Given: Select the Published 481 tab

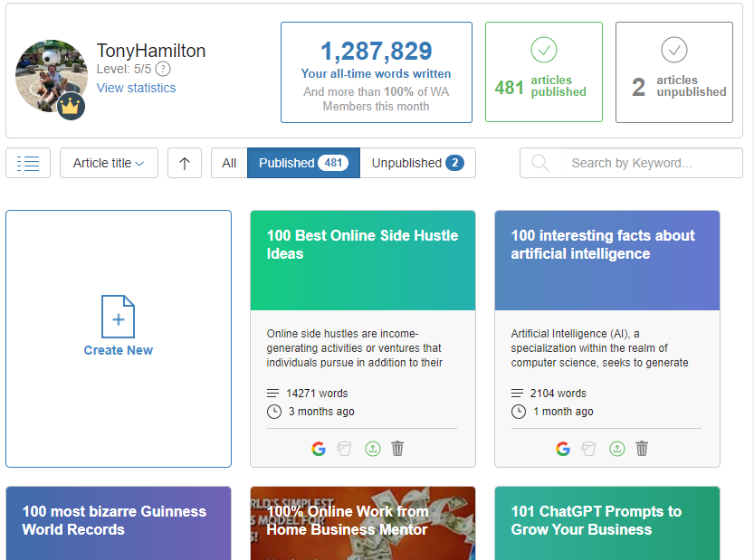Looking at the screenshot, I should pyautogui.click(x=303, y=163).
